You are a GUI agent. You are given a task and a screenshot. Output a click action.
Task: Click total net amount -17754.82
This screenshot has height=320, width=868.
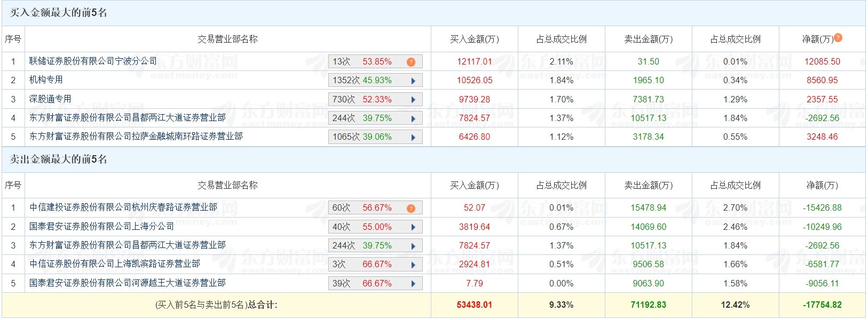point(823,305)
